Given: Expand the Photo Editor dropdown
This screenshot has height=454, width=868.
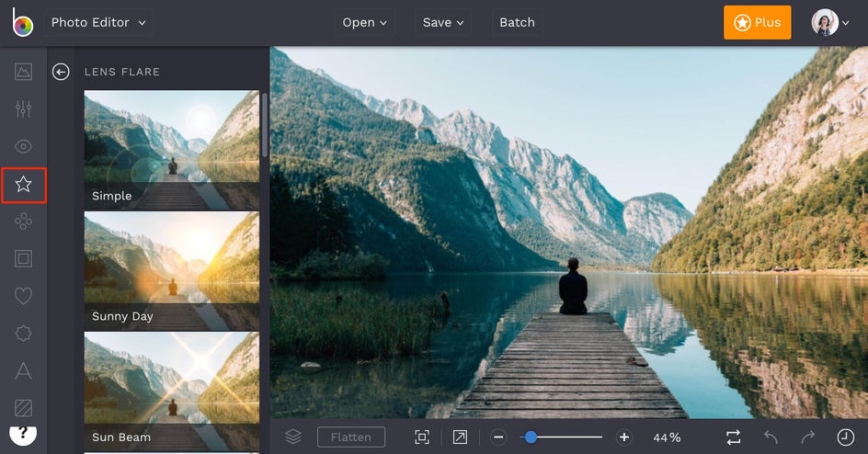Looking at the screenshot, I should (x=98, y=23).
